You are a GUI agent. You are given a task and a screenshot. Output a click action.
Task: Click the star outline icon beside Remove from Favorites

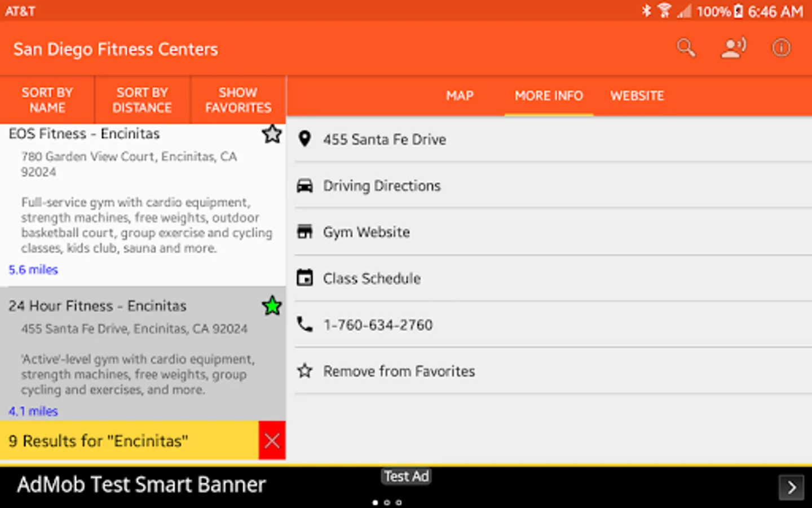point(304,371)
